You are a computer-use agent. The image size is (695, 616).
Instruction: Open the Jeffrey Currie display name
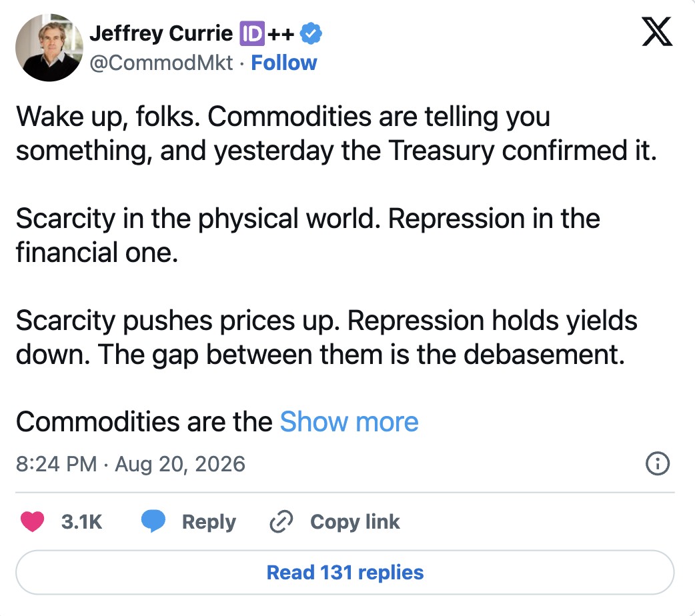pos(161,33)
